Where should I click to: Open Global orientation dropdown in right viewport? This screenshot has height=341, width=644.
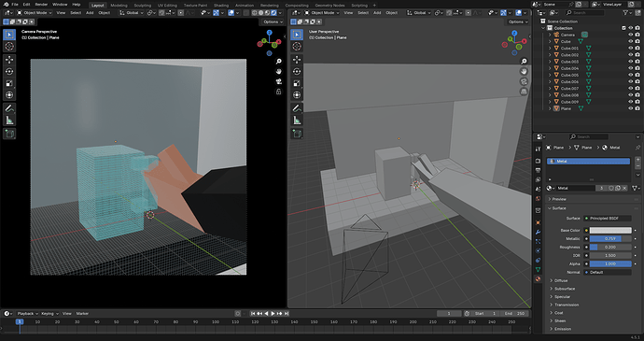tap(419, 13)
